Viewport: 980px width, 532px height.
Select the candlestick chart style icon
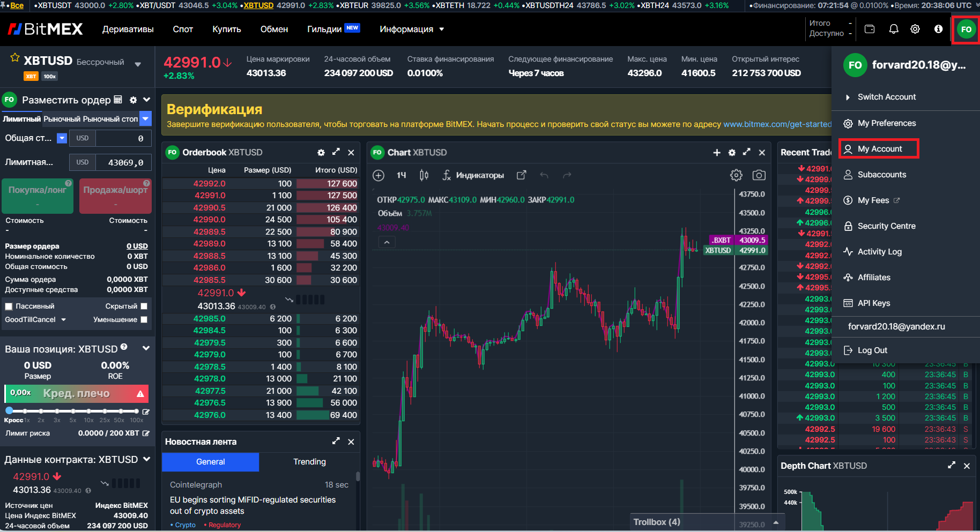pyautogui.click(x=424, y=175)
